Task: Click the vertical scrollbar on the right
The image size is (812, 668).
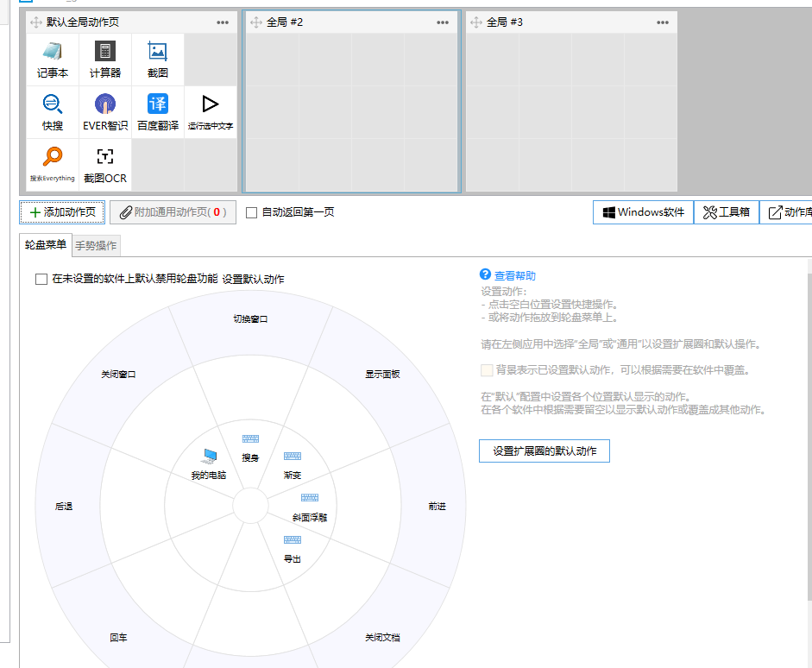Action: point(809,435)
